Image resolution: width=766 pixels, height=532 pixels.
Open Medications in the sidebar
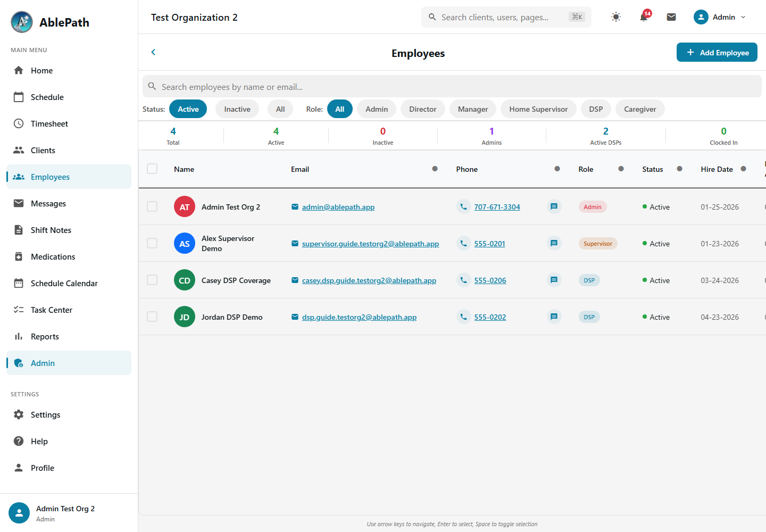tap(69, 256)
